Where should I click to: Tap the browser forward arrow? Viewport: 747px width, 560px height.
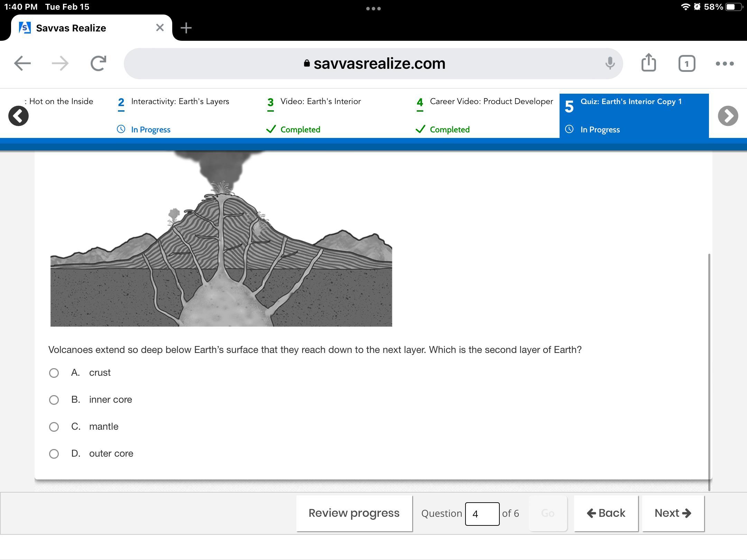tap(60, 64)
